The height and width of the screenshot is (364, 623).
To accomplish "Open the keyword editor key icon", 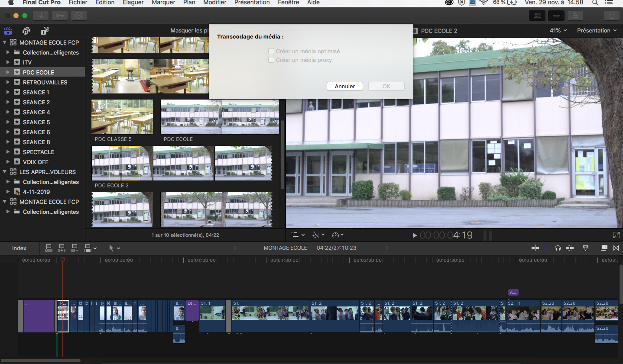I will (59, 16).
